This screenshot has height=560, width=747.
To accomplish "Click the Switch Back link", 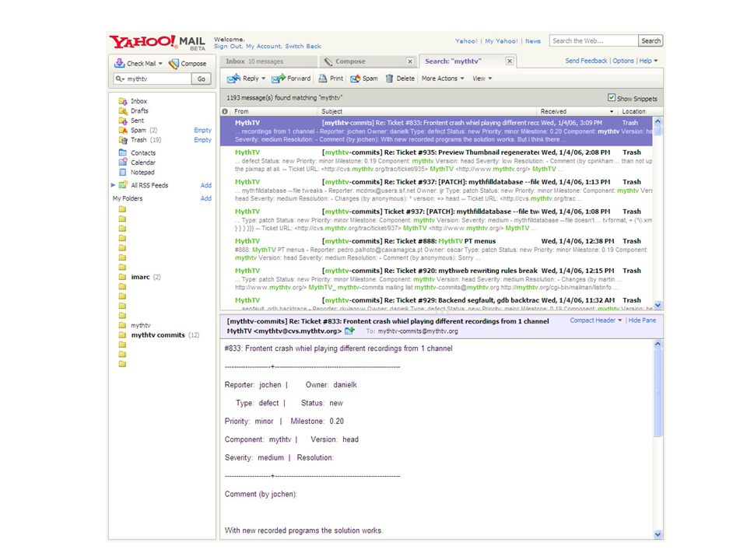I will tap(303, 46).
